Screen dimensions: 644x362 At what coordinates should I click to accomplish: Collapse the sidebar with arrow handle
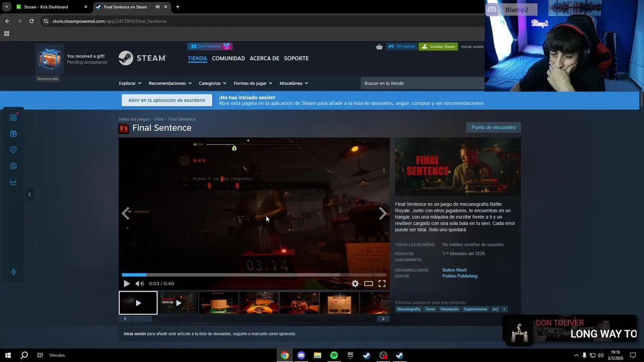[29, 195]
